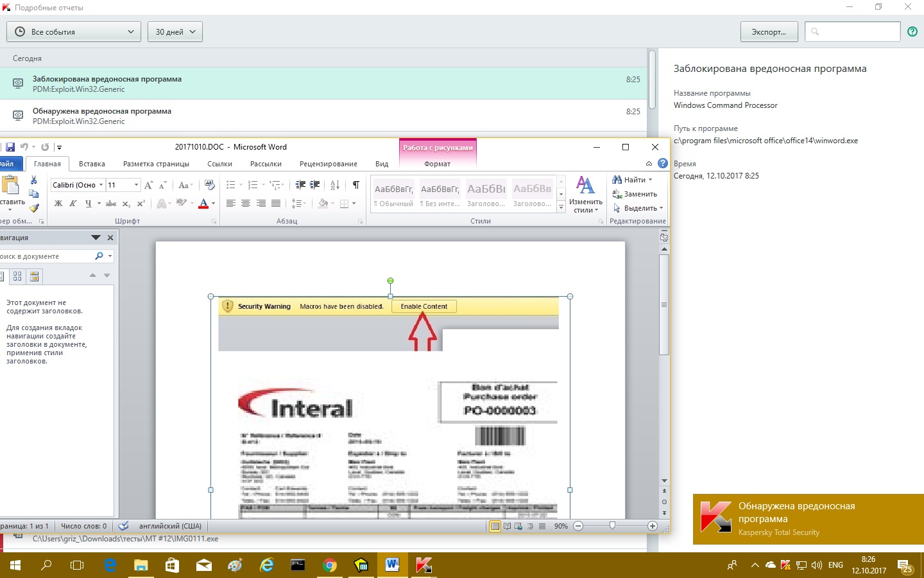Screen dimensions: 924x578
Task: Increase indent in paragraph group
Action: pos(315,185)
